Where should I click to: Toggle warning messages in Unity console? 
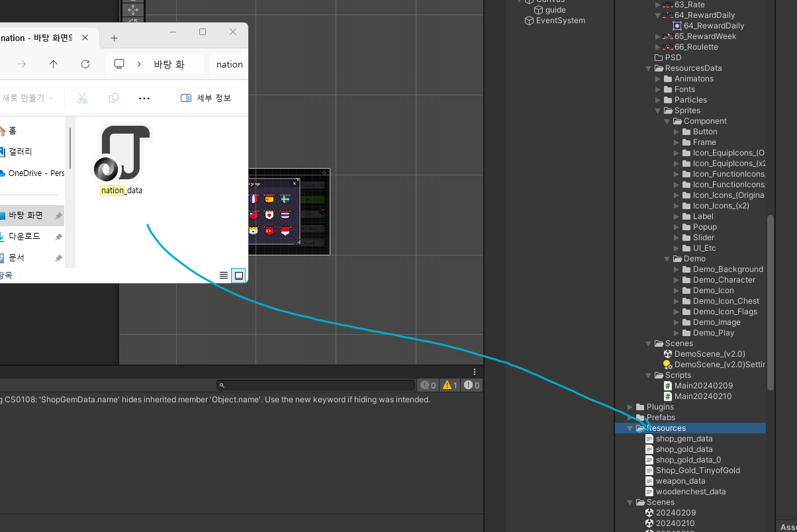(x=450, y=385)
